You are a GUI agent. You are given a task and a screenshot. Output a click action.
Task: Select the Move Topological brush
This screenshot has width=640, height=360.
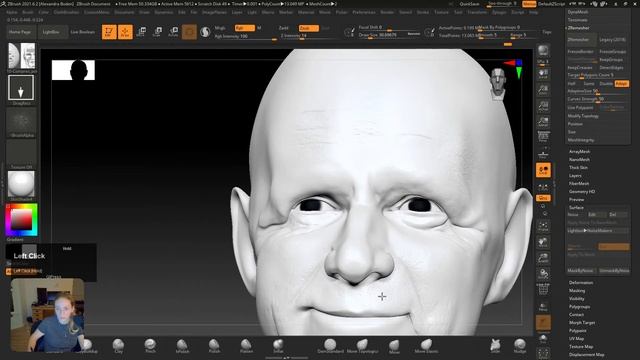click(362, 346)
